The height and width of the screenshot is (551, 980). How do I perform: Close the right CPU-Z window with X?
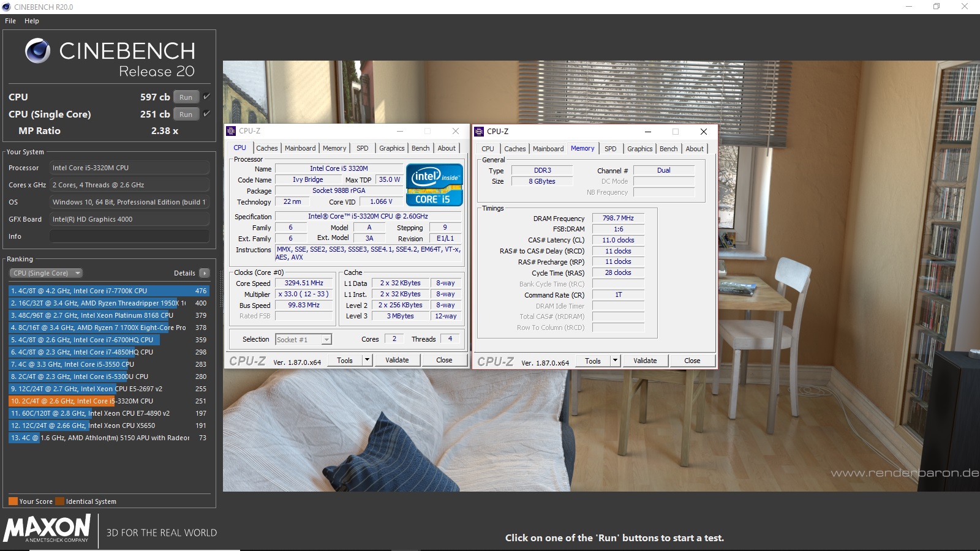704,132
